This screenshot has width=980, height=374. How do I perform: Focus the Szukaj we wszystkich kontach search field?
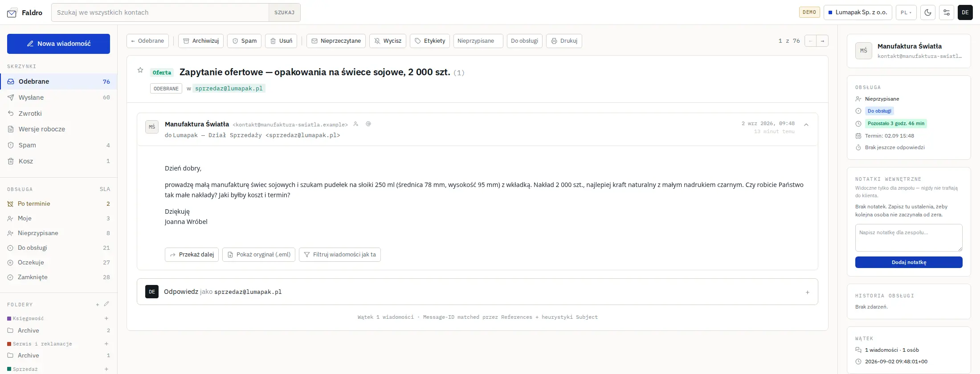(160, 12)
